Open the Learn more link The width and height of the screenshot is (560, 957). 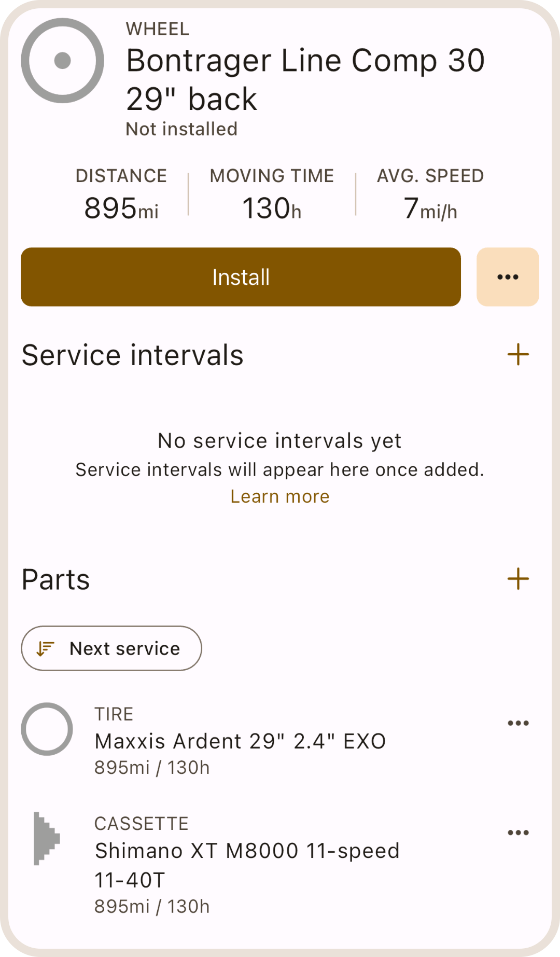click(279, 496)
